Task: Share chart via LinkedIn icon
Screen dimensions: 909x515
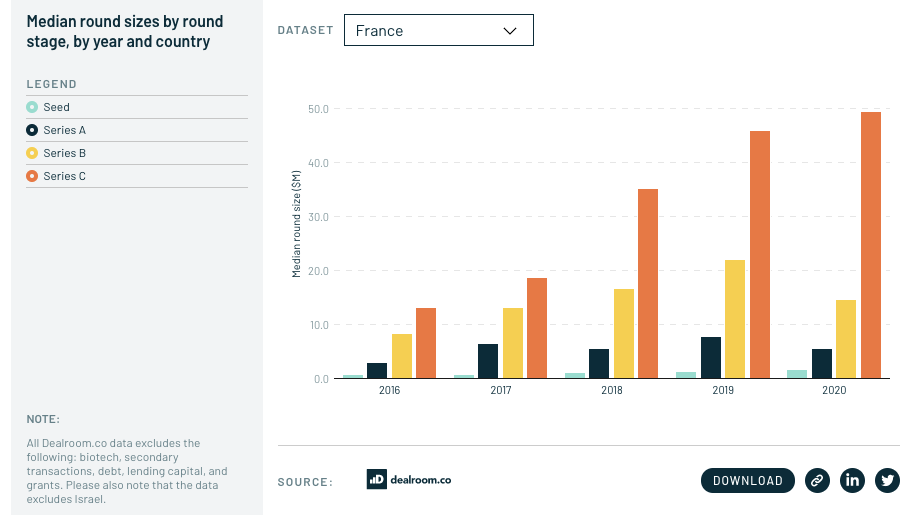Action: (852, 481)
